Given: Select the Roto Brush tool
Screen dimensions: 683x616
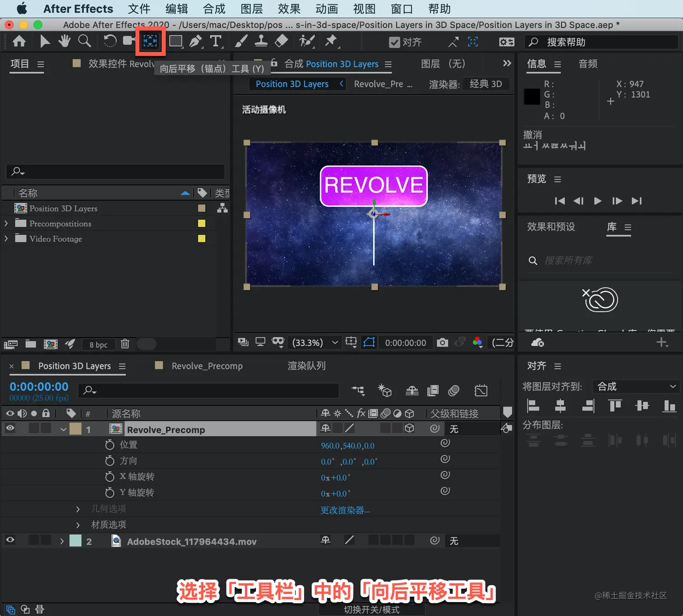Looking at the screenshot, I should [x=307, y=42].
